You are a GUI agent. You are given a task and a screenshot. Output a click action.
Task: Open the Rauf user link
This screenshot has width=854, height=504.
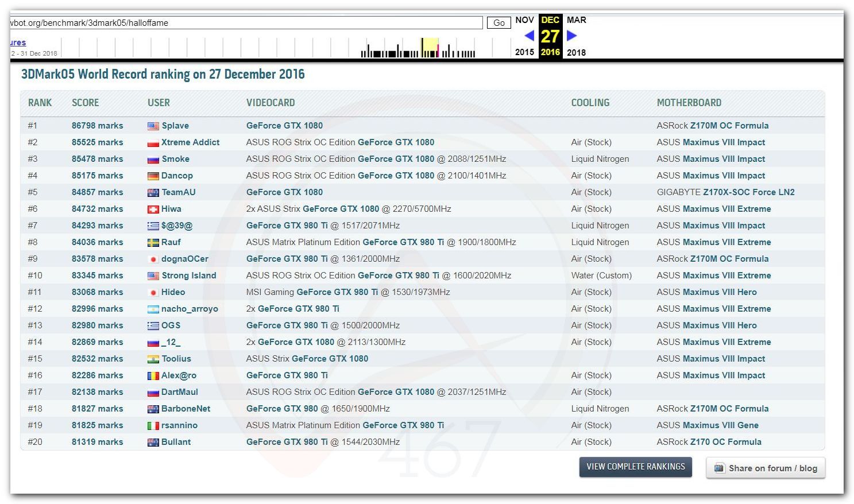pos(171,242)
